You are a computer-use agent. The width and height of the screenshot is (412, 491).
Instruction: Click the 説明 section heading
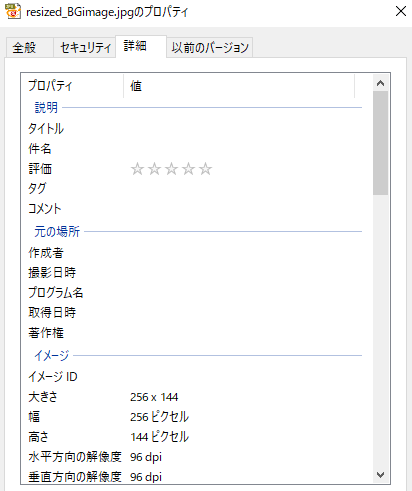coord(46,108)
